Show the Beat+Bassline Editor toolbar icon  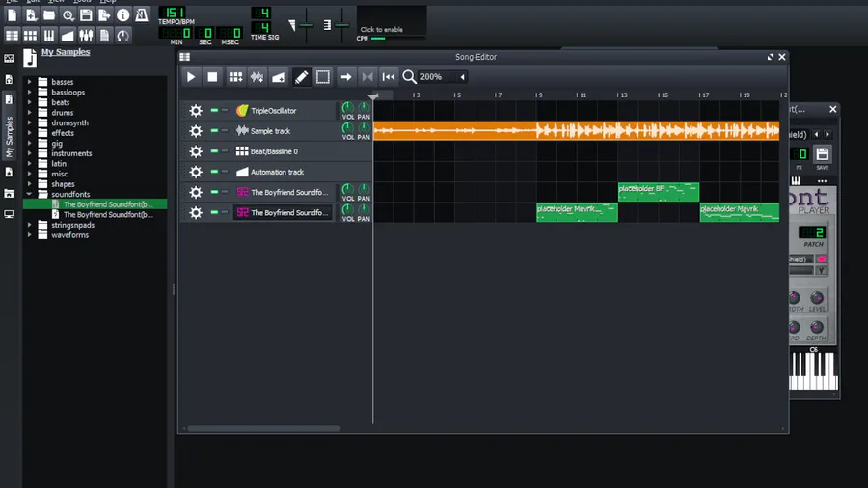pos(31,36)
